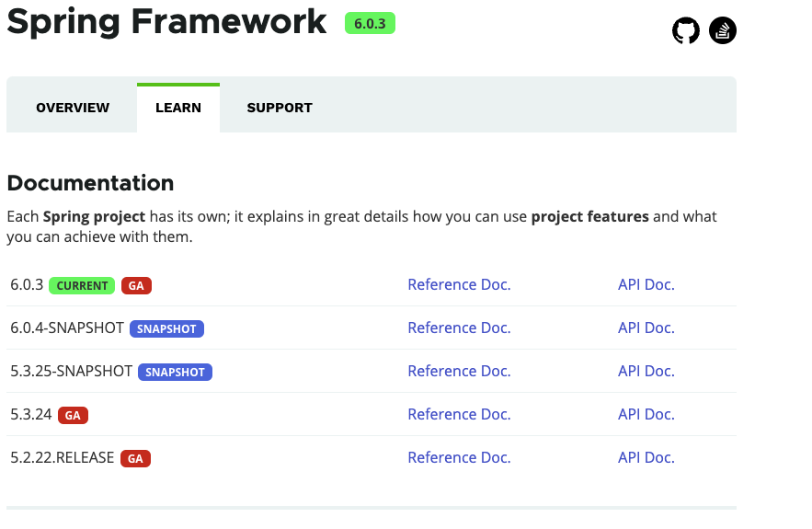Click the GA badge on the 6.0.3 row
Viewport: 812px width, 529px height.
[x=136, y=285]
